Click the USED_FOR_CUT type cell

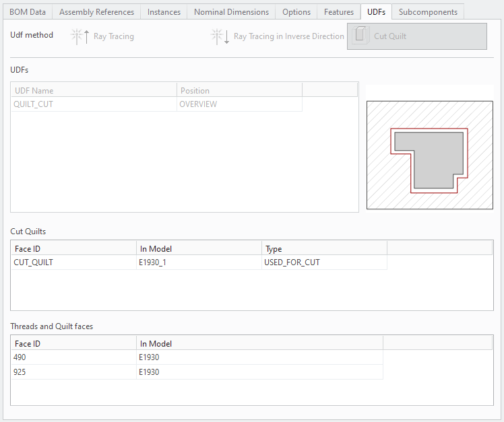click(324, 262)
